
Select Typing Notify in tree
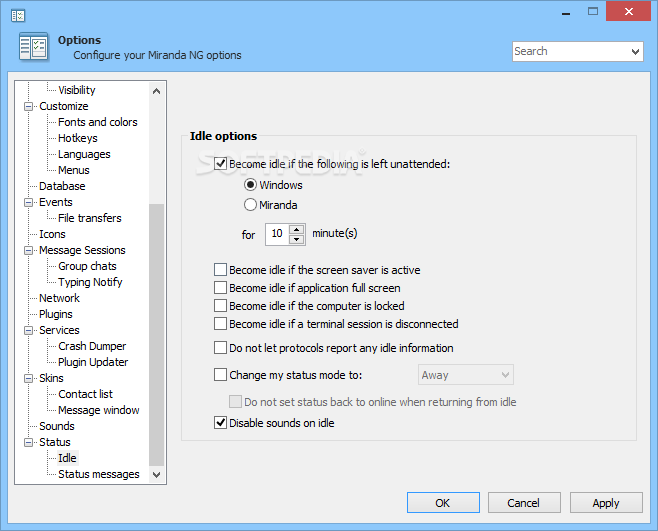click(x=90, y=282)
